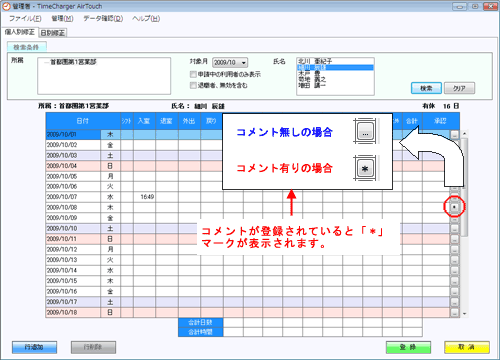500x360 pixels.
Task: Open comment button for 2009/10/14 row
Action: [x=454, y=270]
